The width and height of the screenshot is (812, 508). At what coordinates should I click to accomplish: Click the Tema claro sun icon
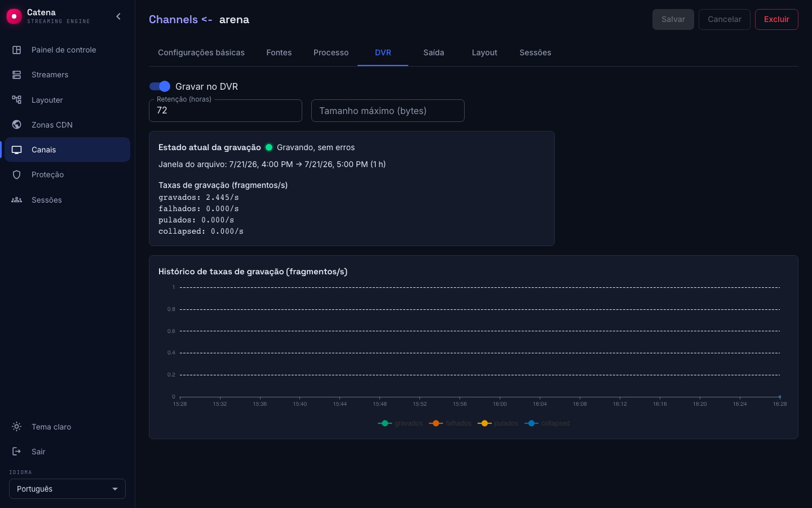click(17, 427)
